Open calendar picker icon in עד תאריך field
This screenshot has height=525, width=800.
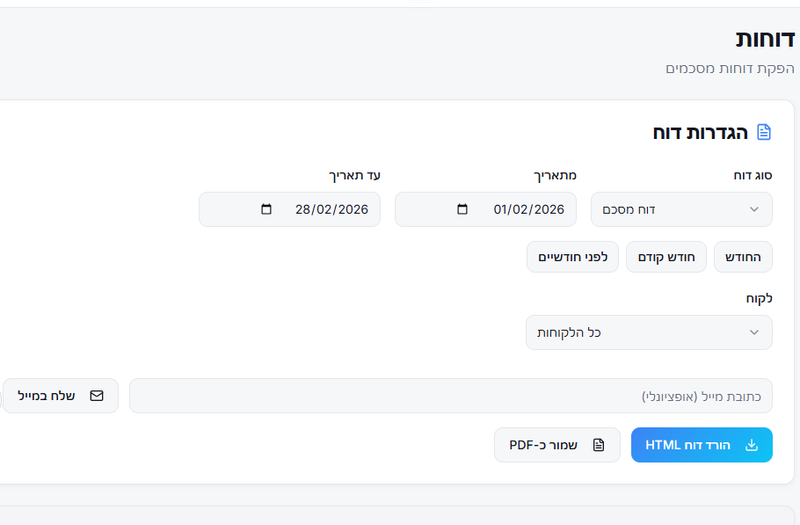tap(266, 210)
